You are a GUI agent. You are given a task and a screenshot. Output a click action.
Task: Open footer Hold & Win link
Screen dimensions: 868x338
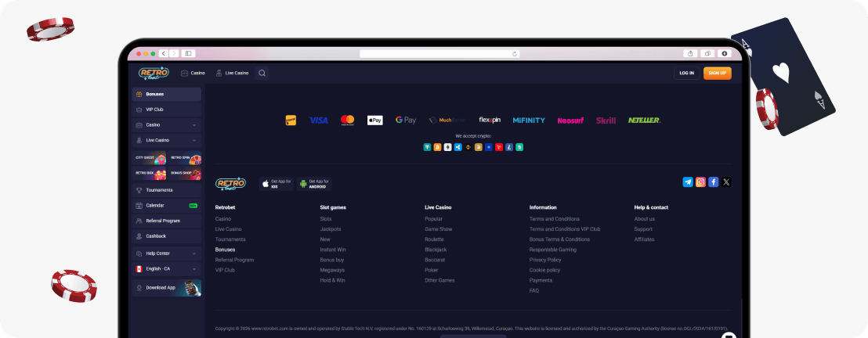pyautogui.click(x=333, y=280)
